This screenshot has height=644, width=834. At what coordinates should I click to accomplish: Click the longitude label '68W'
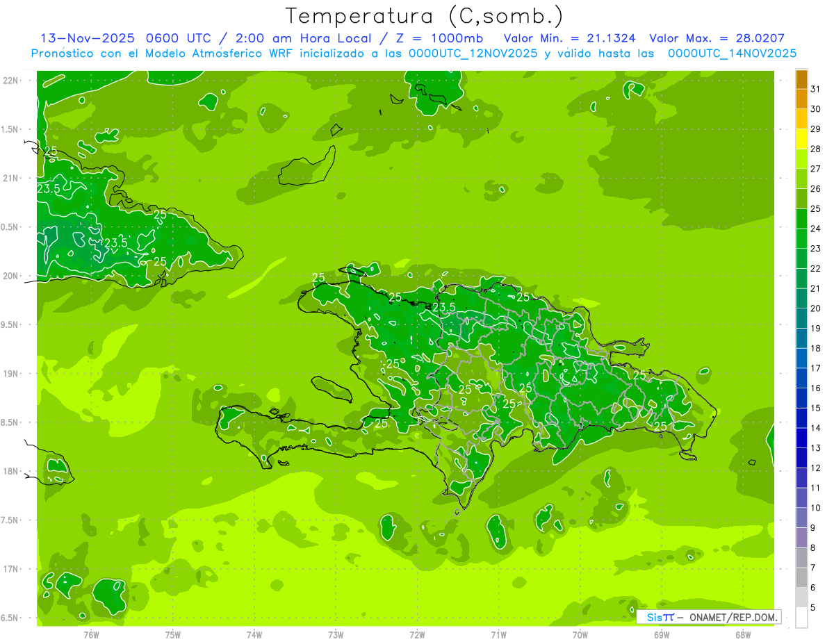tap(743, 635)
